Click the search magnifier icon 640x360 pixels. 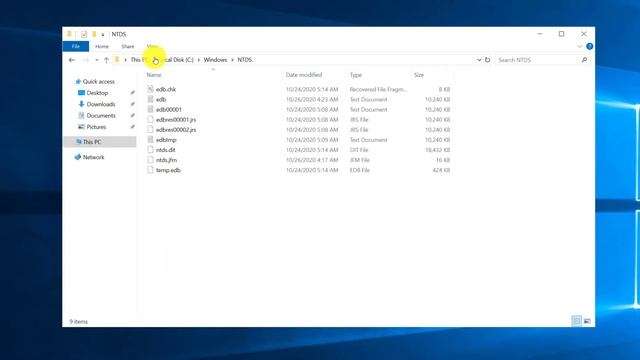pyautogui.click(x=584, y=60)
